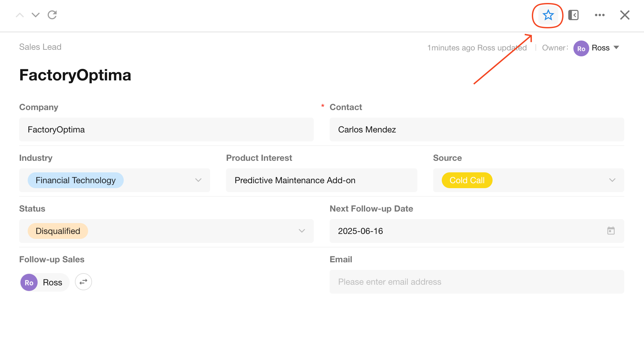Edit the Contact field Carlos Mendez
The image size is (644, 344).
476,129
